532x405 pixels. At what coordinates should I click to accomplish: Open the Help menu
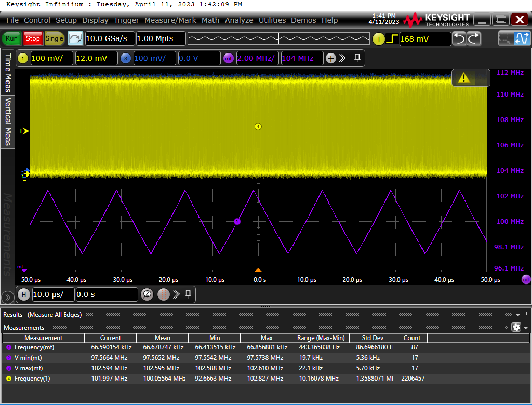click(x=329, y=20)
